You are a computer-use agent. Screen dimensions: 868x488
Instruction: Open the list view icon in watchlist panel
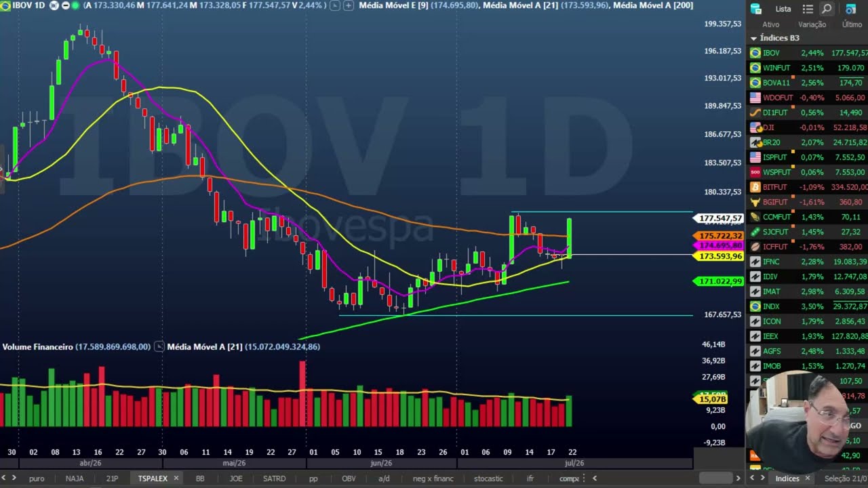click(x=807, y=9)
